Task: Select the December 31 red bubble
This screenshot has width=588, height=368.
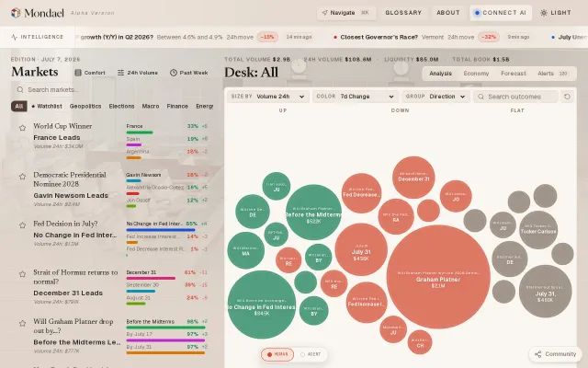Action: [x=413, y=178]
